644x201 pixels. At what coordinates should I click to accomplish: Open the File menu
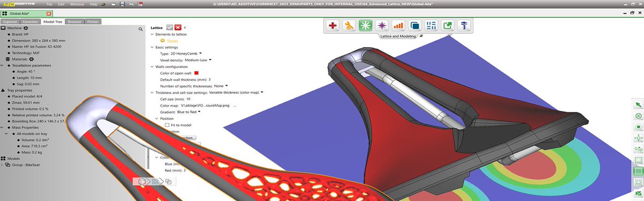pyautogui.click(x=49, y=4)
